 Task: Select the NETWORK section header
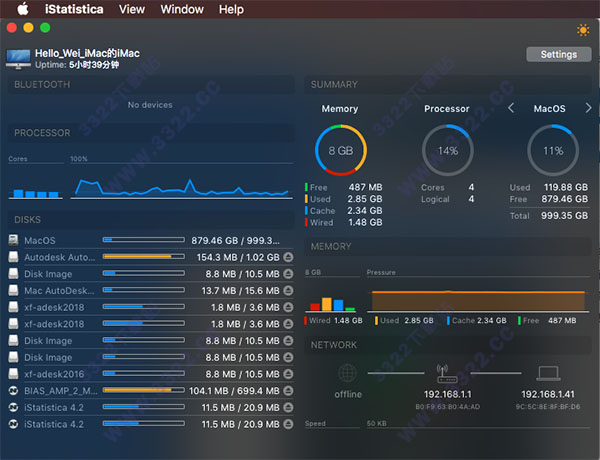tap(448, 345)
